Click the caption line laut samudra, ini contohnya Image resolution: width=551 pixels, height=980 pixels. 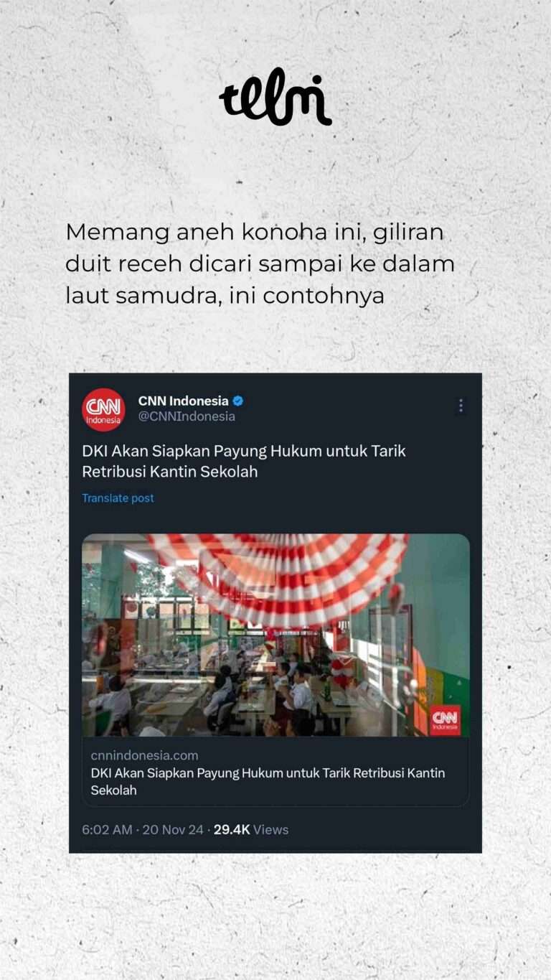(x=225, y=296)
